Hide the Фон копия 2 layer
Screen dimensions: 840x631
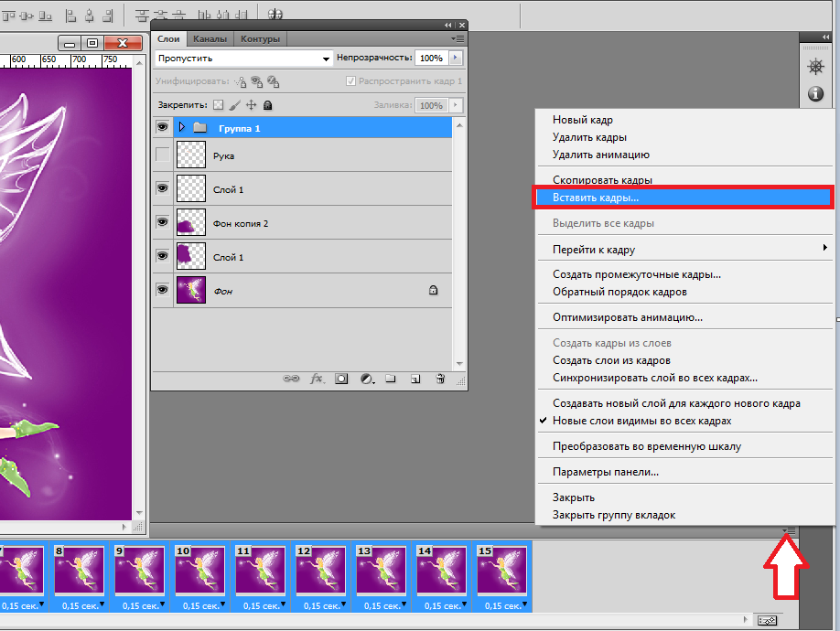coord(162,221)
